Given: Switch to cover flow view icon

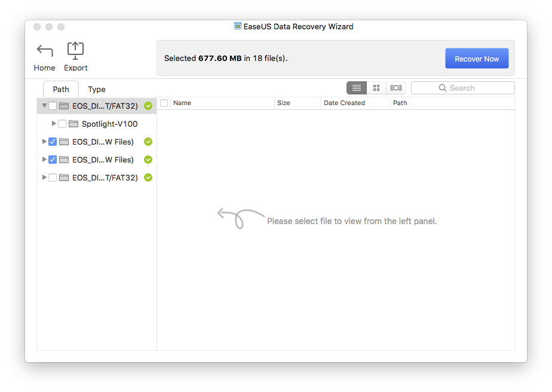Looking at the screenshot, I should coord(396,88).
